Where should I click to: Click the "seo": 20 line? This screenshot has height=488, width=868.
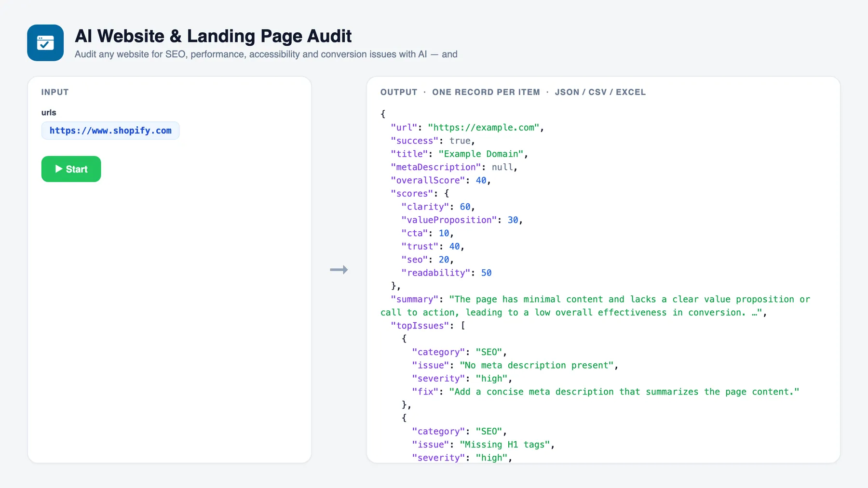(x=428, y=260)
